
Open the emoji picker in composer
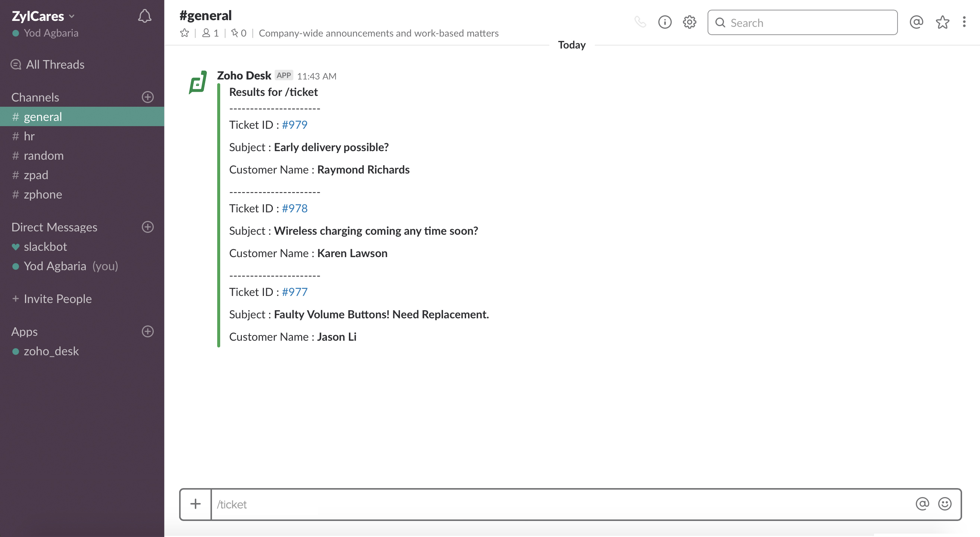click(945, 504)
